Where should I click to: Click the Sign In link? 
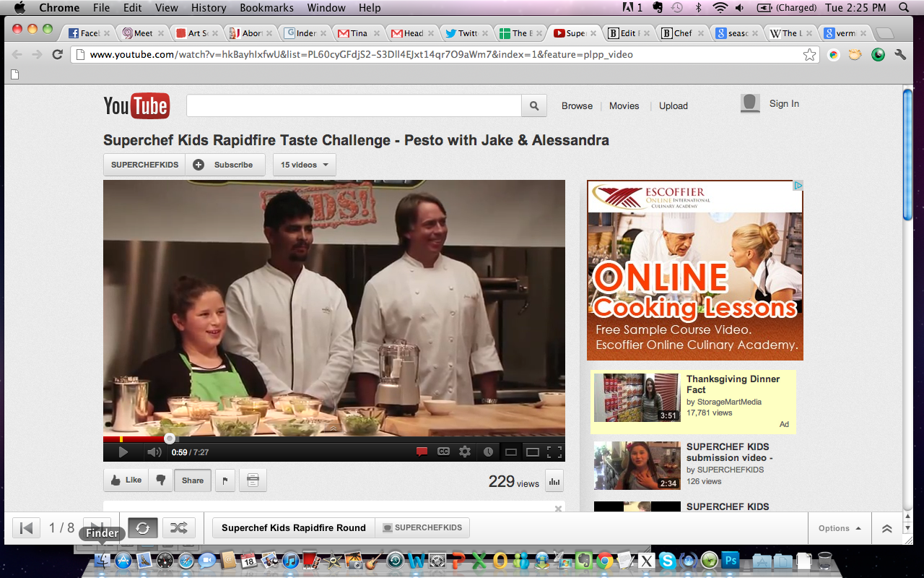coord(784,104)
